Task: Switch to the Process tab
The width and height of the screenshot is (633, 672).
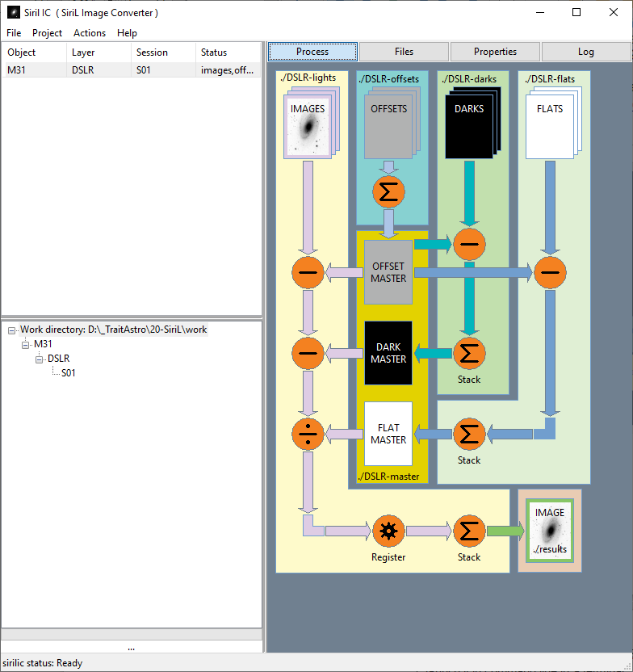Action: tap(312, 52)
